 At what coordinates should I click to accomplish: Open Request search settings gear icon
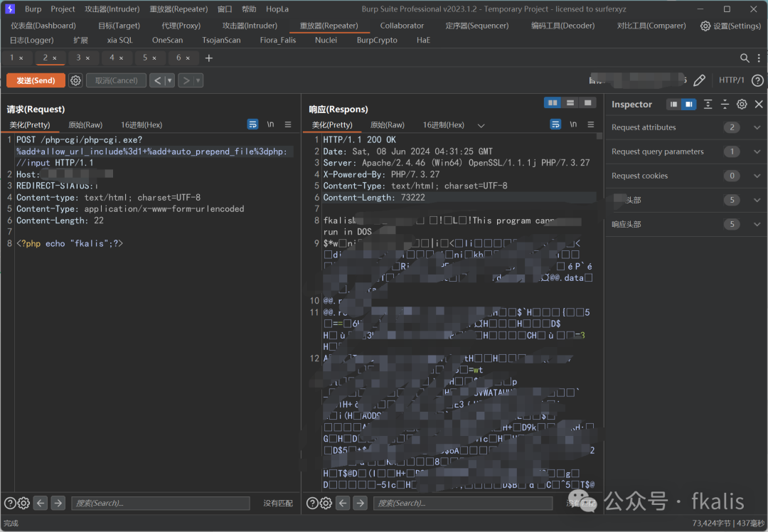pyautogui.click(x=23, y=503)
